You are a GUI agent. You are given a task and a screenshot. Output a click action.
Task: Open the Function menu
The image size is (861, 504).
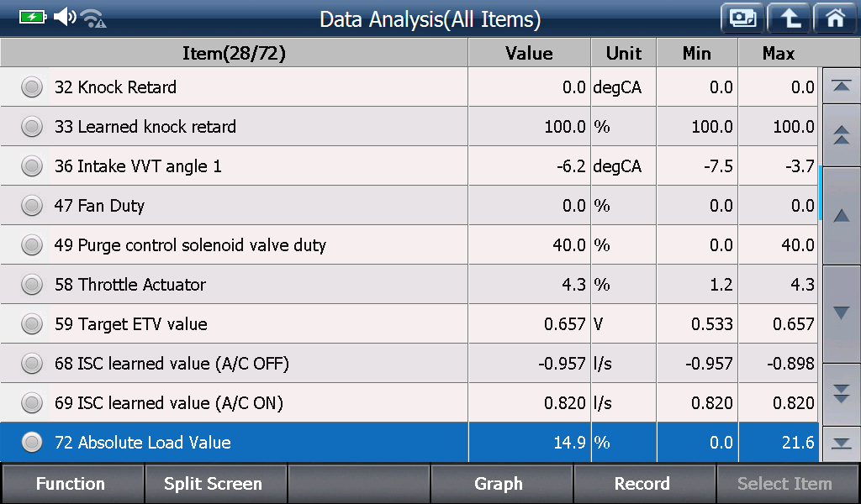pos(72,484)
